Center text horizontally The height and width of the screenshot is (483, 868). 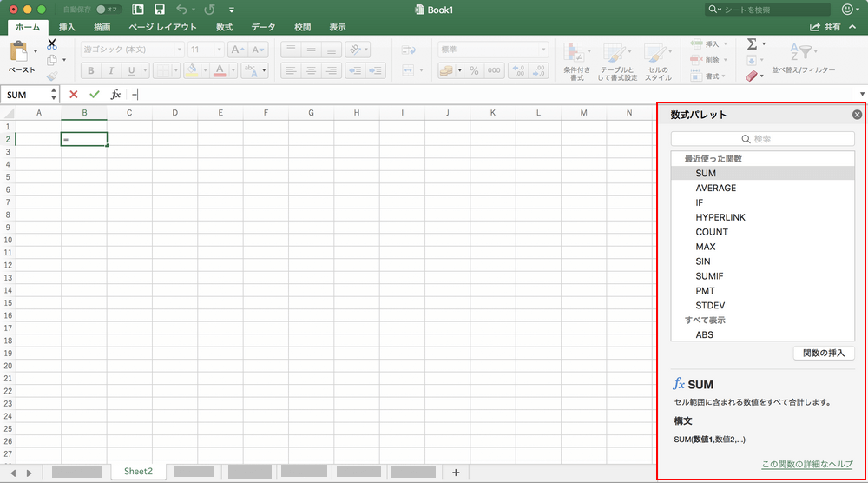click(311, 70)
